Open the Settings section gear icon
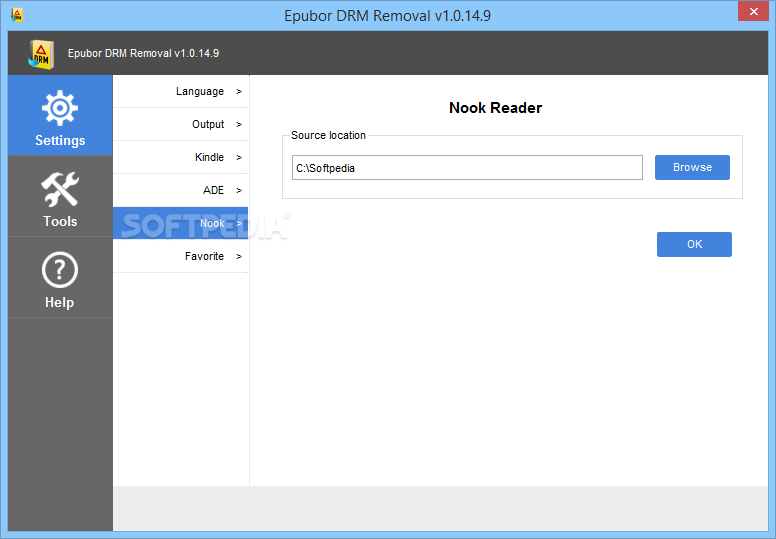 pyautogui.click(x=60, y=108)
